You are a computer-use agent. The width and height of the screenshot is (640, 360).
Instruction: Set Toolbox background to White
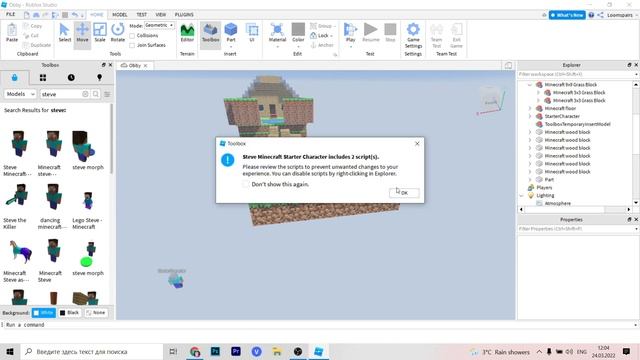click(x=44, y=313)
